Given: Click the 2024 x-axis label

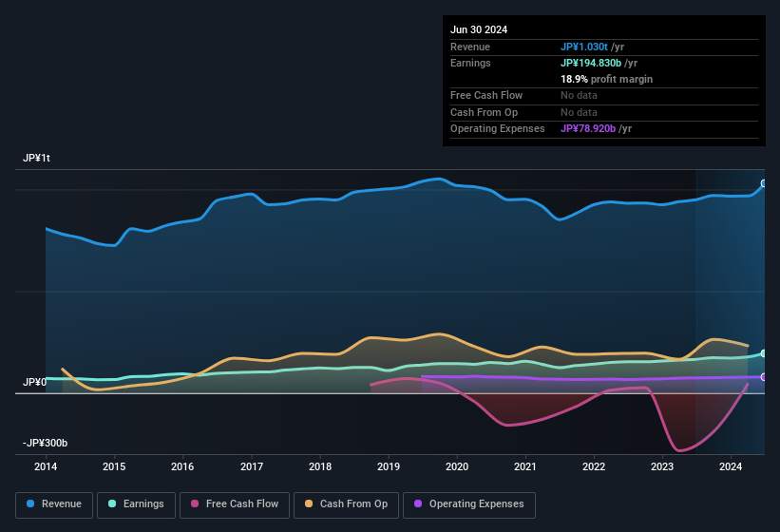Looking at the screenshot, I should point(731,466).
